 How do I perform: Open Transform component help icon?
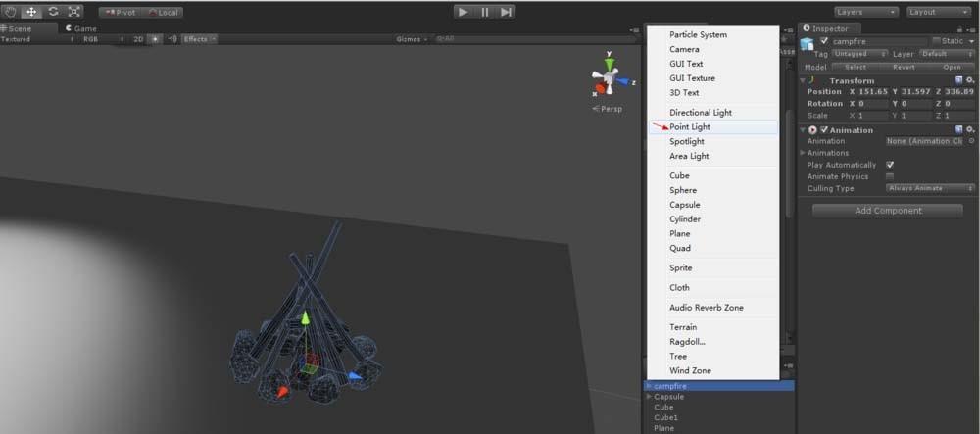point(958,80)
